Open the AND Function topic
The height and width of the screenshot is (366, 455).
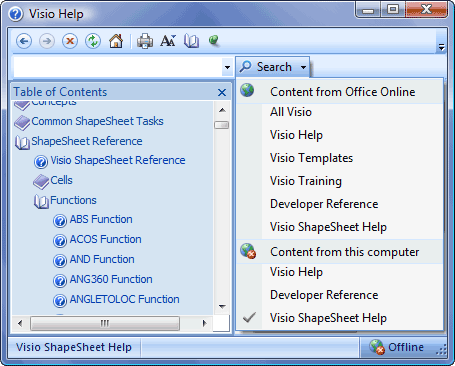pyautogui.click(x=102, y=259)
